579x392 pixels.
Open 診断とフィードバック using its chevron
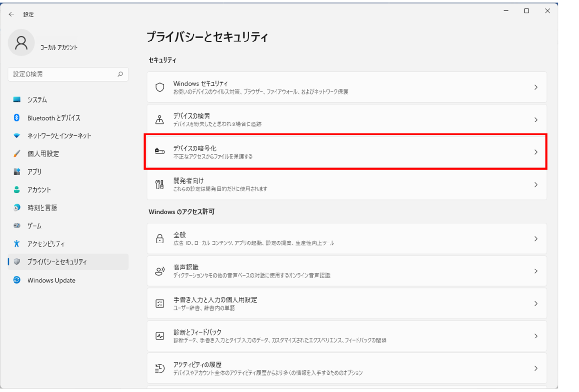[x=536, y=336]
